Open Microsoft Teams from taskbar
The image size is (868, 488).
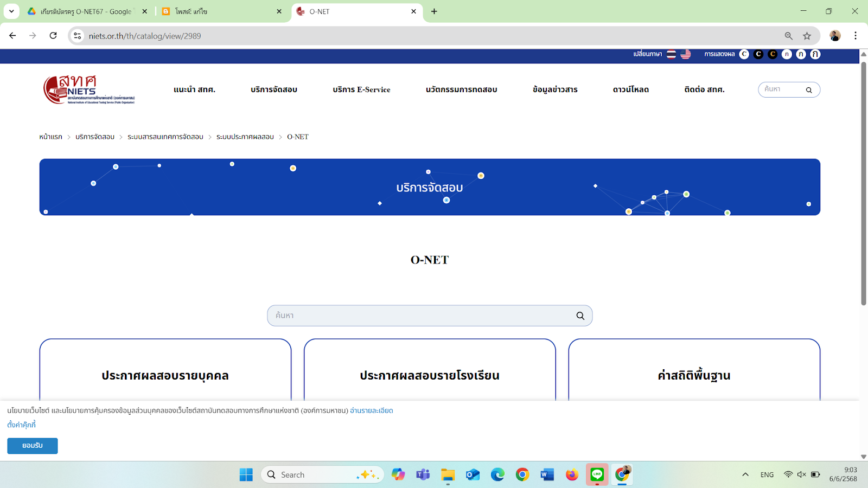(x=423, y=475)
